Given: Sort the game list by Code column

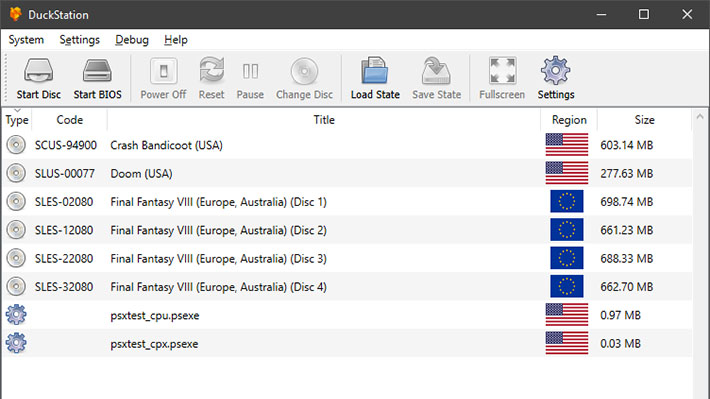Looking at the screenshot, I should [x=69, y=120].
